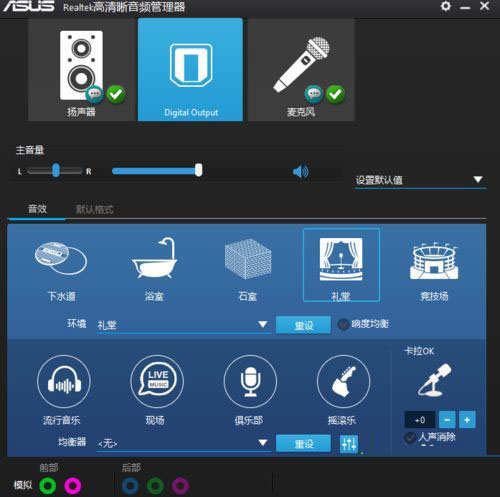This screenshot has width=500, height=497.
Task: Apply the 俱乐部 club equalizer preset
Action: [250, 382]
